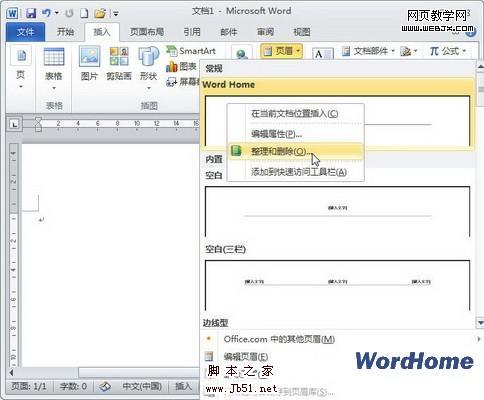Viewport: 484px width, 400px height.
Task: Open the 公式 equation dropdown
Action: pyautogui.click(x=447, y=51)
